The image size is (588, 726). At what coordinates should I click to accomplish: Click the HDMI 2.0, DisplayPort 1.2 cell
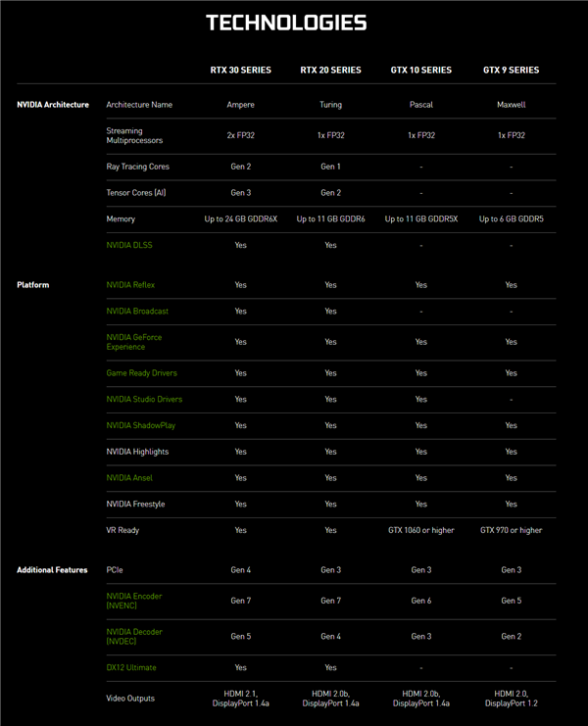(x=512, y=699)
